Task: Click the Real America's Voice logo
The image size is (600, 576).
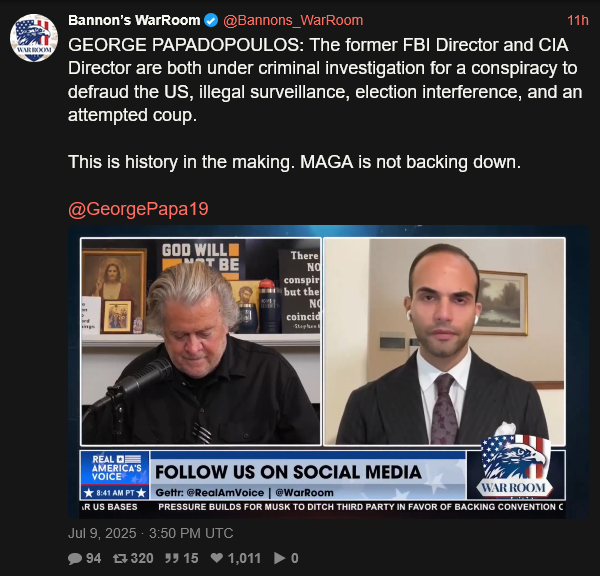Action: [x=115, y=475]
